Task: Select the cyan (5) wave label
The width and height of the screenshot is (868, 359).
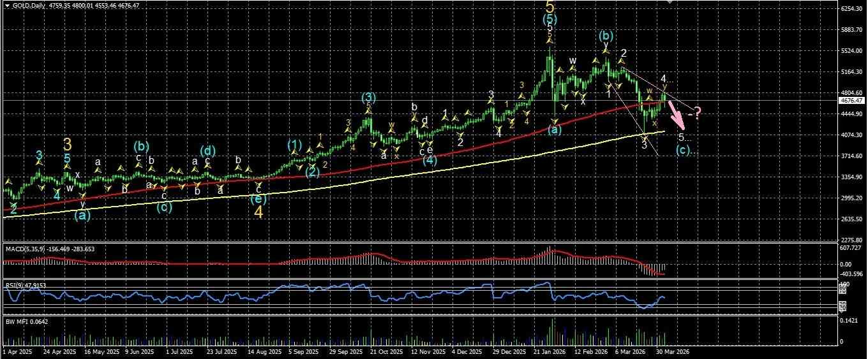Action: 550,20
